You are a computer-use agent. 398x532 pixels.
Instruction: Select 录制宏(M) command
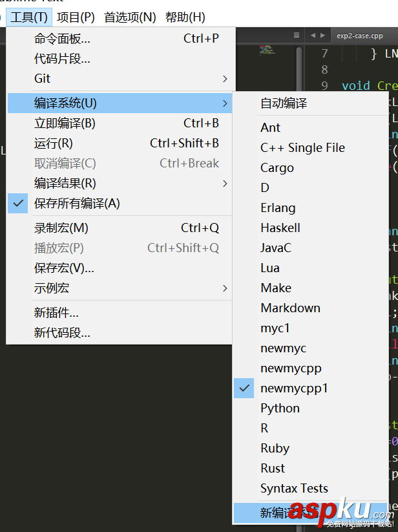(120, 228)
